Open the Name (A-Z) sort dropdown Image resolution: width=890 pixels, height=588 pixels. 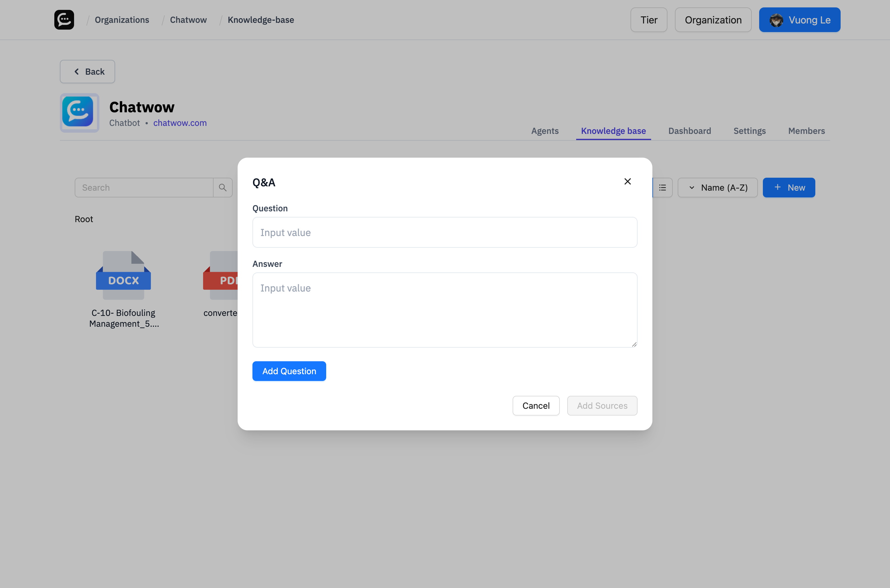point(717,187)
